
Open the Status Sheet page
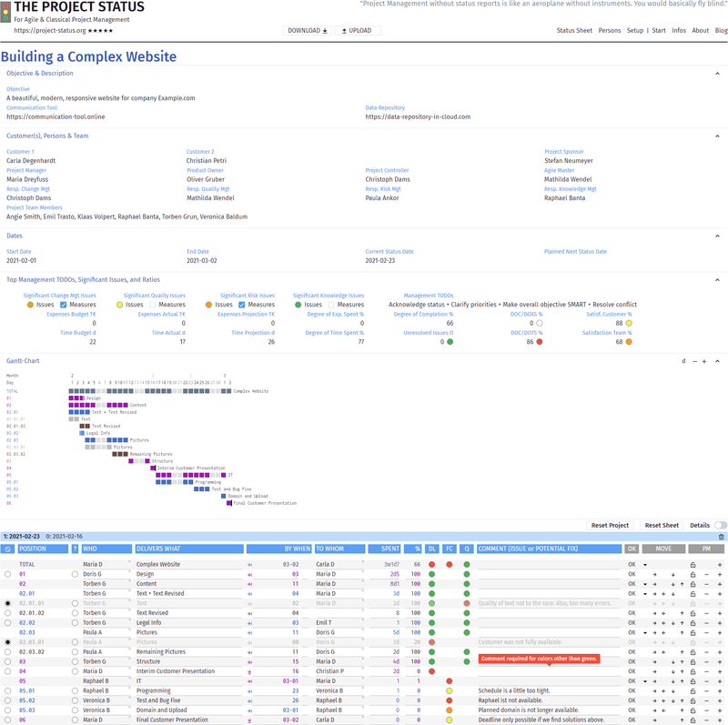574,31
